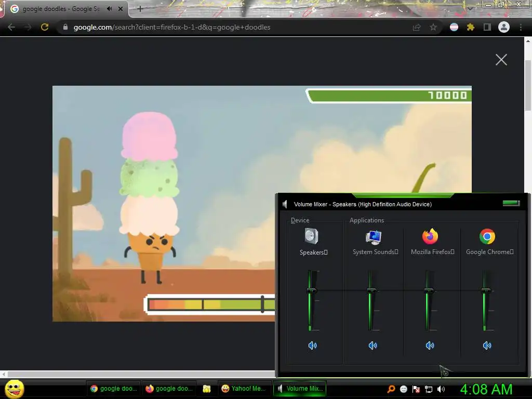Adjust Mozilla Firefox volume slider handle
Screen dimensions: 532x399
tap(429, 290)
